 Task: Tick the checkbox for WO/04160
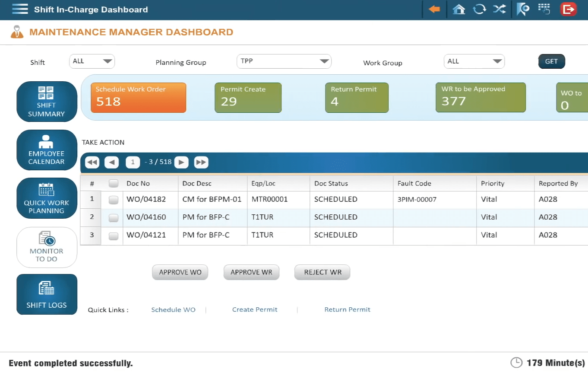(x=113, y=218)
